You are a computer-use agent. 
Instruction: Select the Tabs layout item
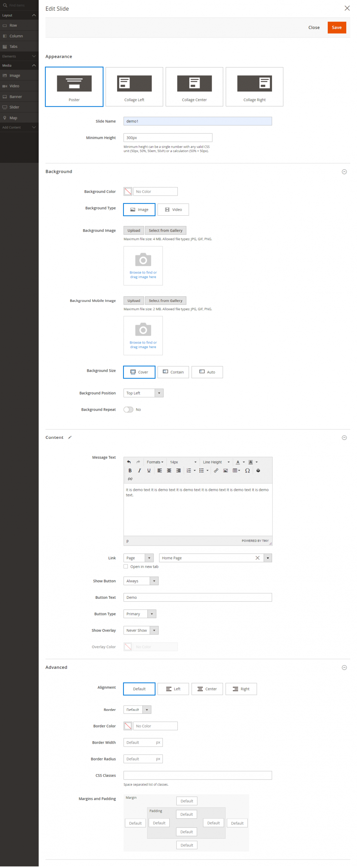coord(19,46)
